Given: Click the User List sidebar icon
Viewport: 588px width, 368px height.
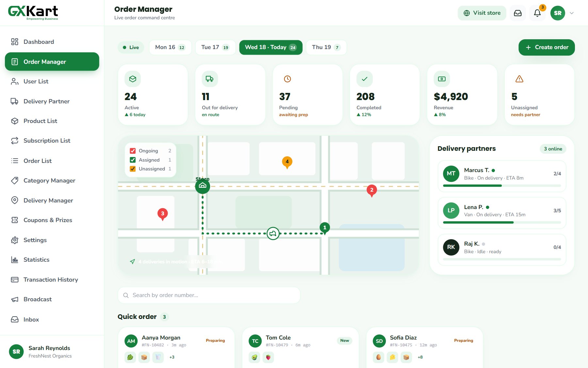Looking at the screenshot, I should pyautogui.click(x=15, y=81).
